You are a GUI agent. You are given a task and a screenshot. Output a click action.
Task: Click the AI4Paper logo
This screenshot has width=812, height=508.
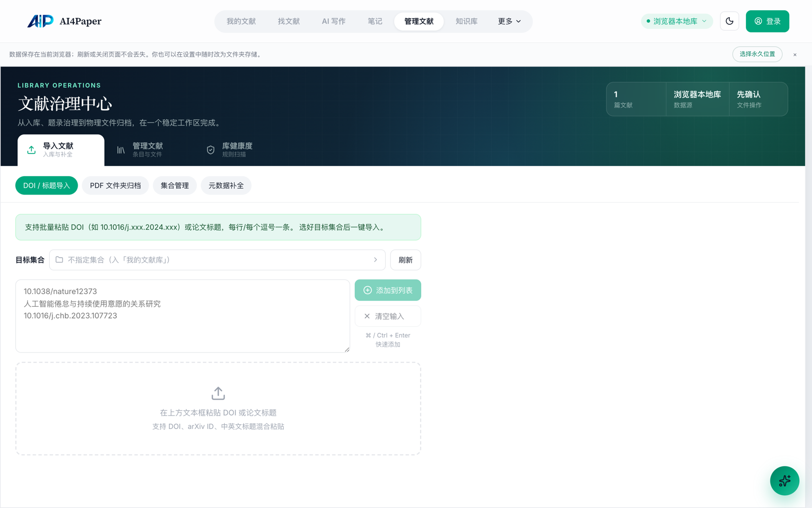click(64, 21)
